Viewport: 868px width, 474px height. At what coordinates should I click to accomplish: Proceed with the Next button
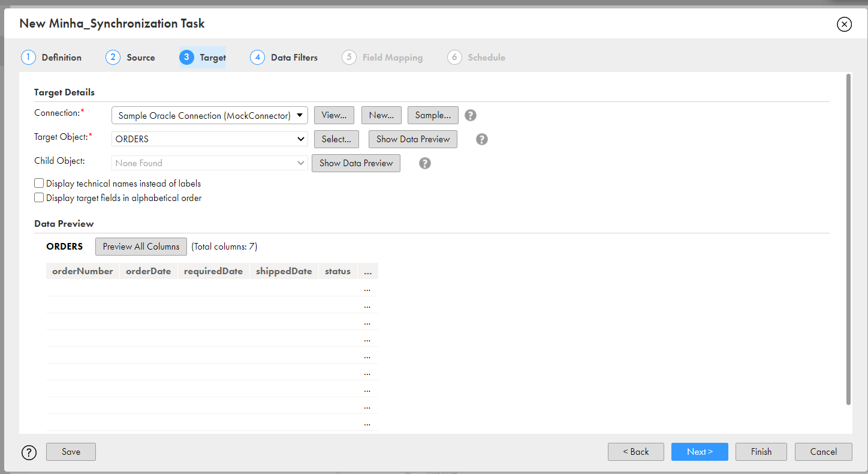700,452
